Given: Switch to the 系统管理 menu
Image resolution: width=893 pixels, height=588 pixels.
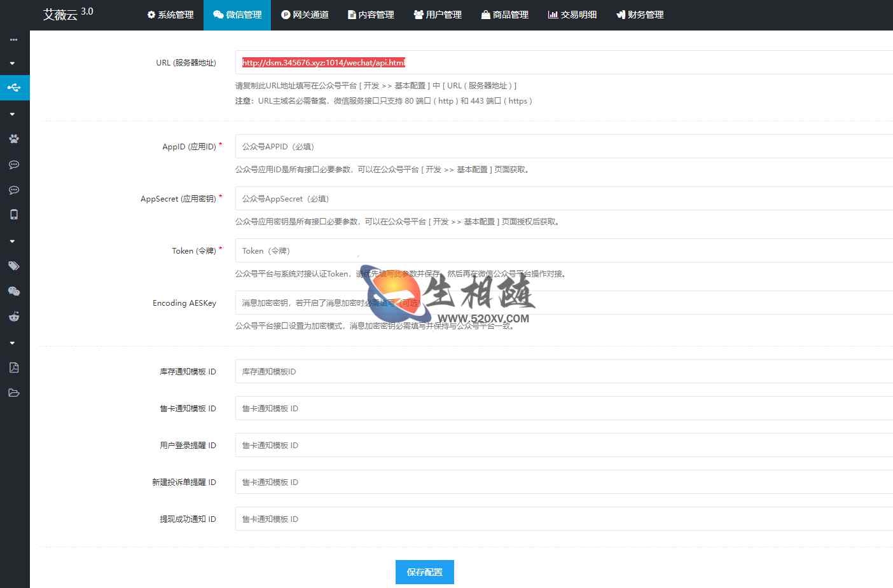Looking at the screenshot, I should [x=169, y=15].
